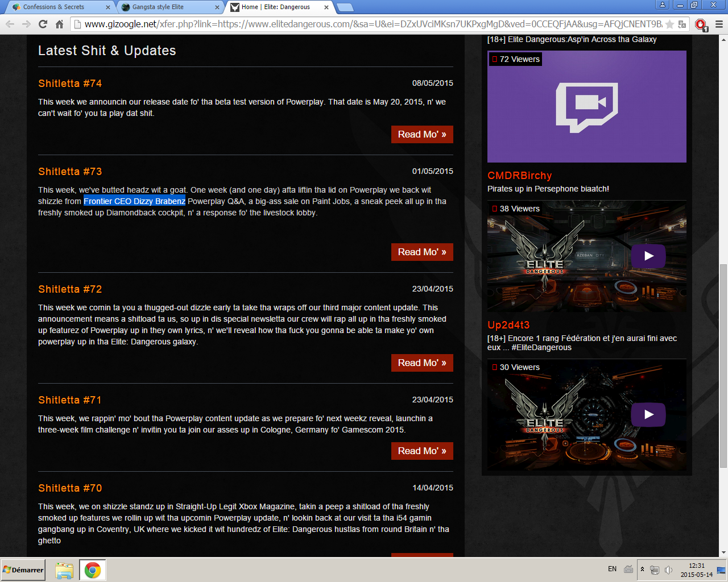This screenshot has width=728, height=582.
Task: Click Read Mo' under Shitletta #74
Action: pyautogui.click(x=422, y=134)
